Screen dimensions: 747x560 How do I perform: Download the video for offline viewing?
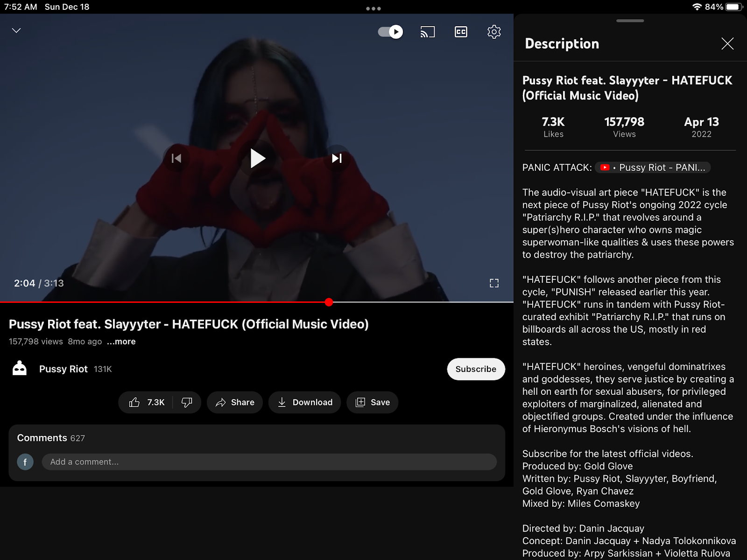click(304, 402)
